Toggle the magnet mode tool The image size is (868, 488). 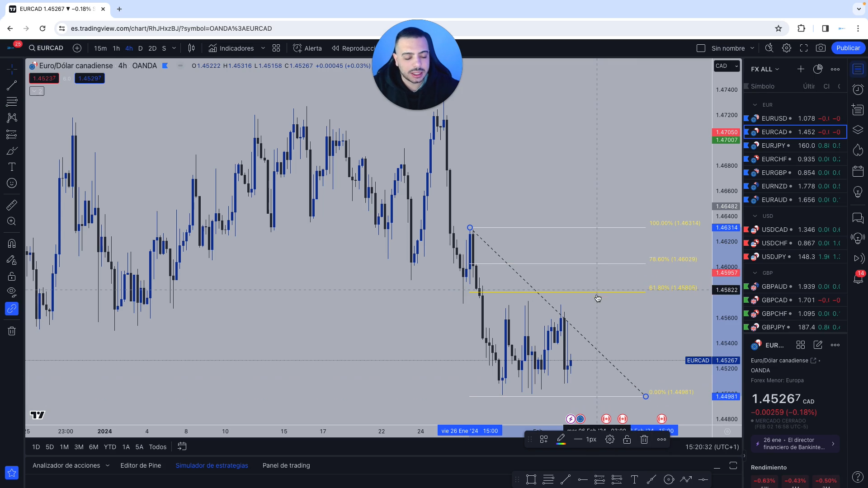pos(12,244)
